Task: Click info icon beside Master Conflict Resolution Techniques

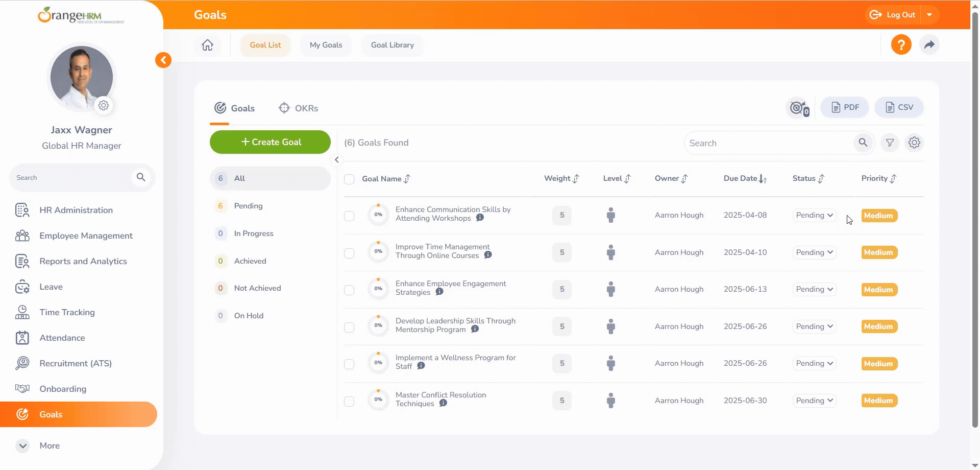Action: [443, 403]
